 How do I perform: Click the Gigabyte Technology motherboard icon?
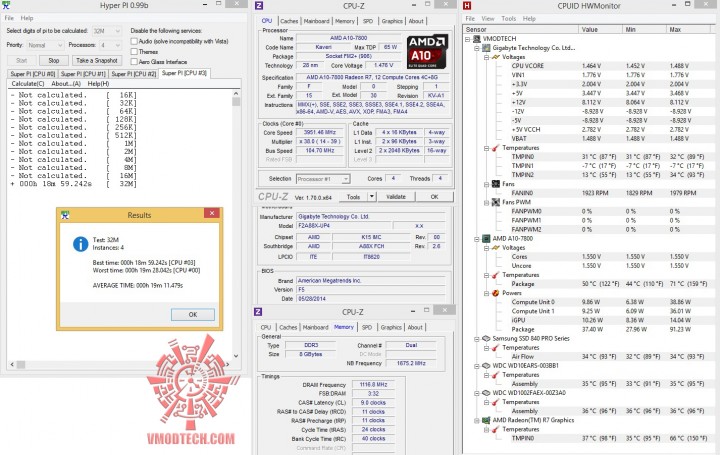pos(486,48)
